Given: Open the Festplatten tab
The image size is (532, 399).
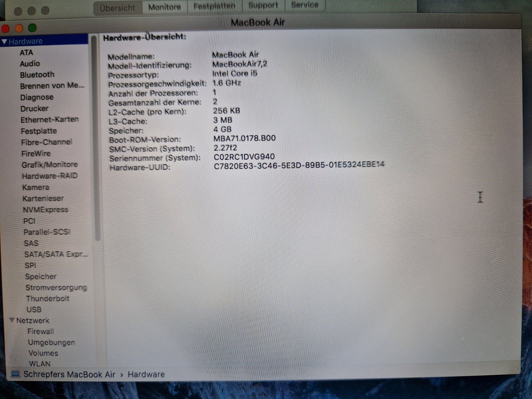Looking at the screenshot, I should point(215,6).
